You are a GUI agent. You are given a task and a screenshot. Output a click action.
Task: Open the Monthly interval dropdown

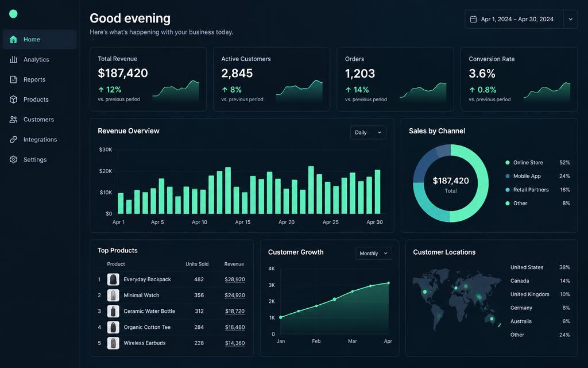tap(373, 254)
